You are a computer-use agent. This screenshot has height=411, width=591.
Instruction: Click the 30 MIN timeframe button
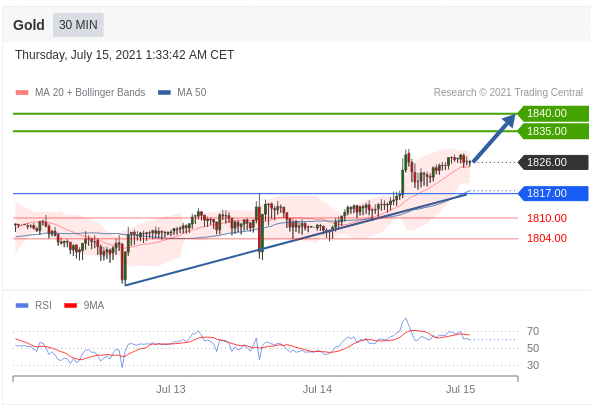[x=78, y=25]
